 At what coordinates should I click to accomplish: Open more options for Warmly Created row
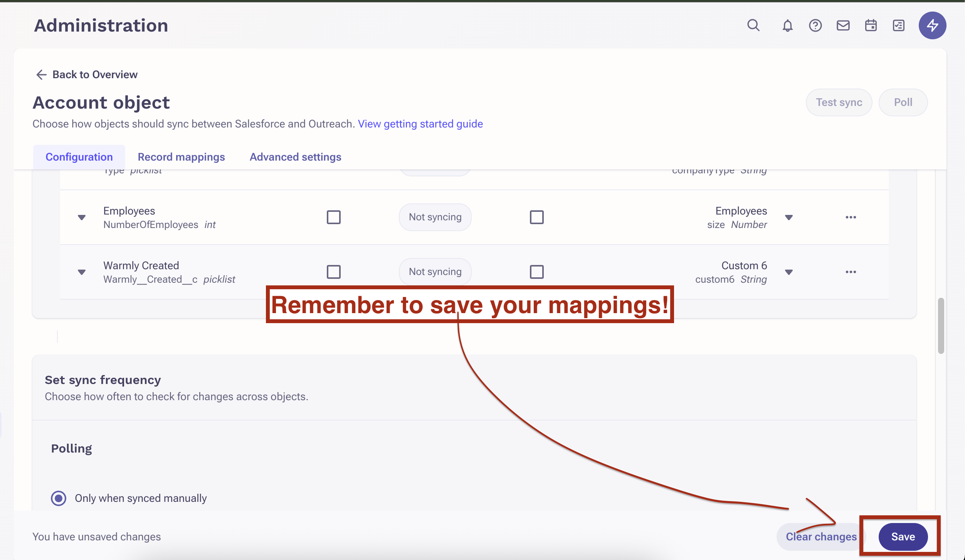click(x=851, y=272)
